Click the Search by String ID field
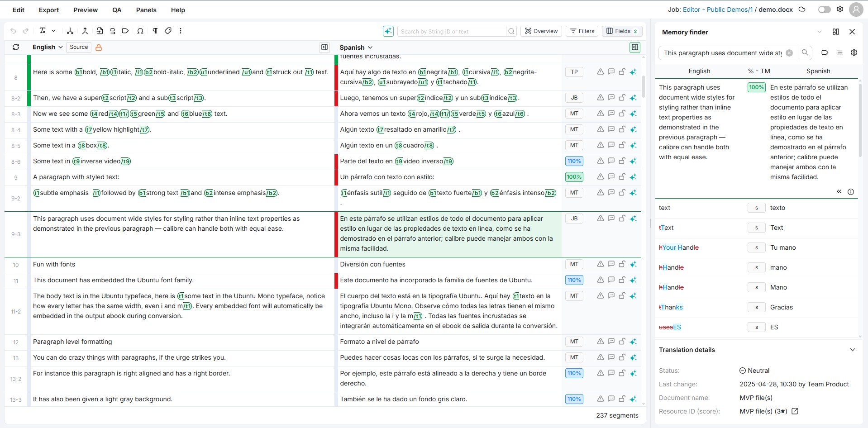The width and height of the screenshot is (868, 428). point(452,31)
